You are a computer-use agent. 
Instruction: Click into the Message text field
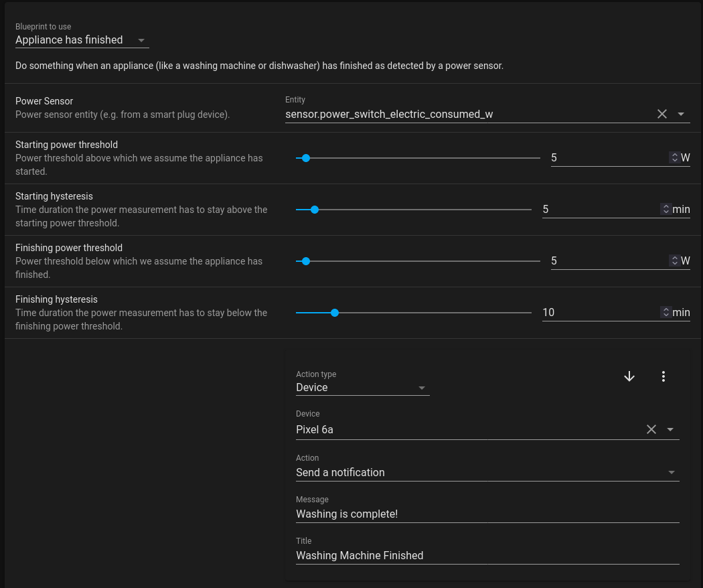[x=487, y=514]
